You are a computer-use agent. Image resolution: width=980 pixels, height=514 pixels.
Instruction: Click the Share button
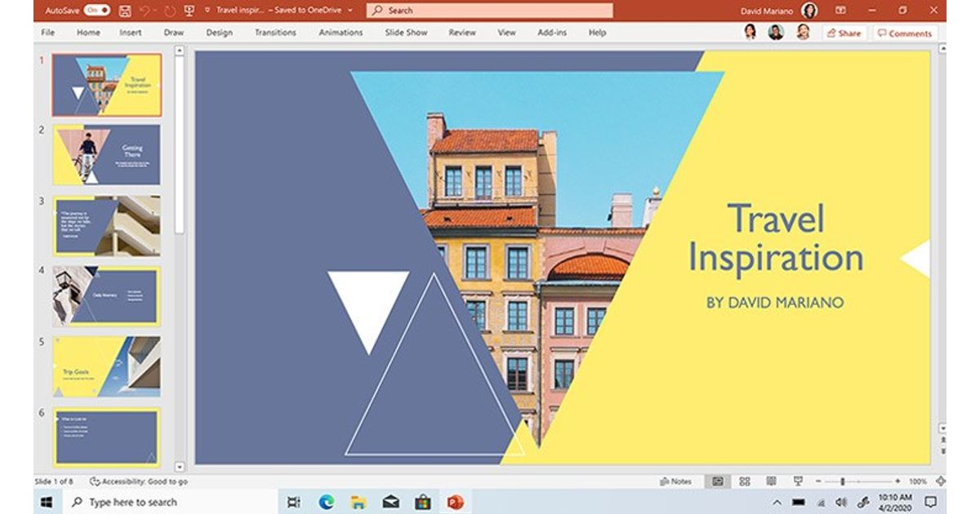844,33
